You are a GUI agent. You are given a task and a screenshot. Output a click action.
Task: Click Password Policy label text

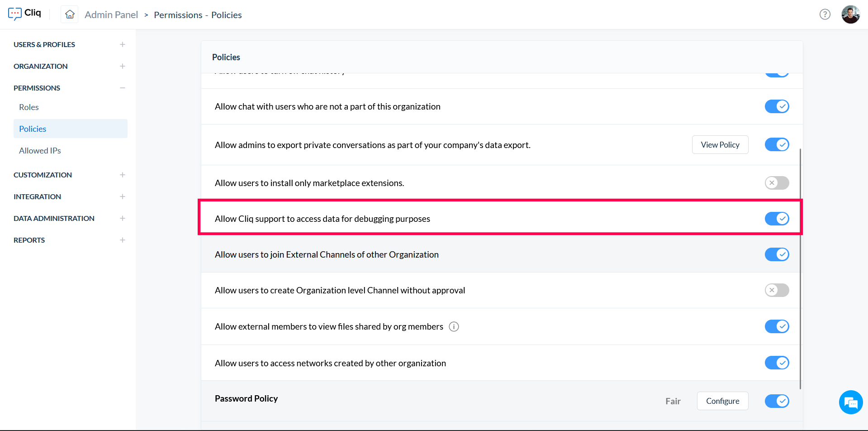point(247,398)
